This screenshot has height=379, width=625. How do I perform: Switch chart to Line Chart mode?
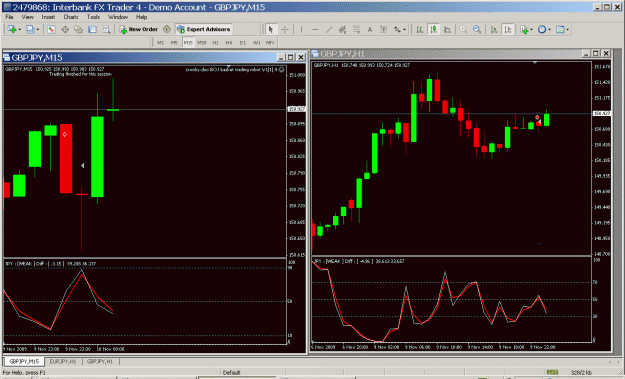(447, 29)
